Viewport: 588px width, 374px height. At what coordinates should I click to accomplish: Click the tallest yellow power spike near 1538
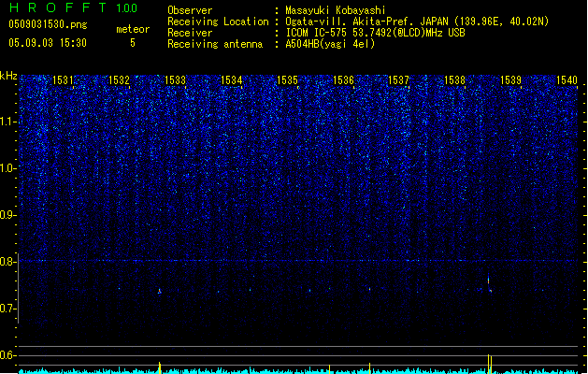tap(488, 364)
